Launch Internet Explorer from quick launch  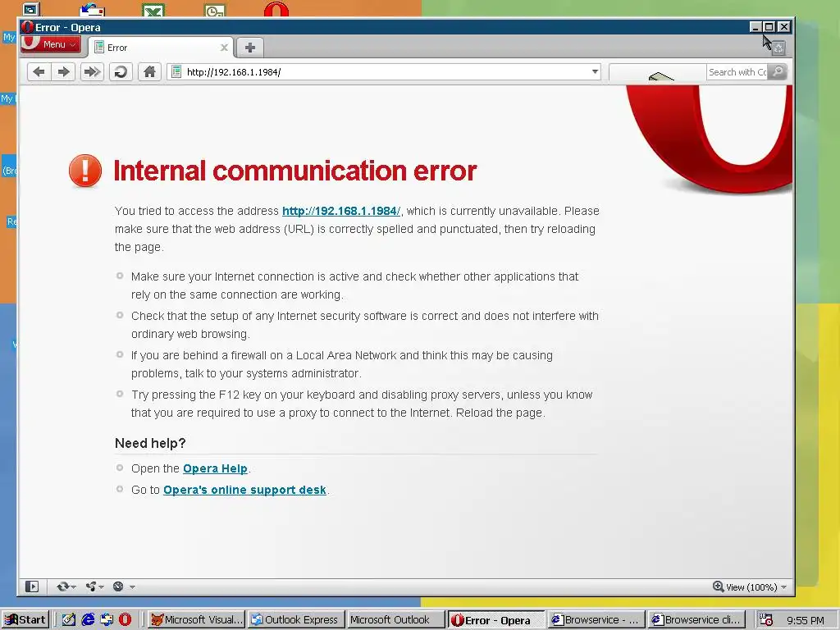pyautogui.click(x=87, y=620)
